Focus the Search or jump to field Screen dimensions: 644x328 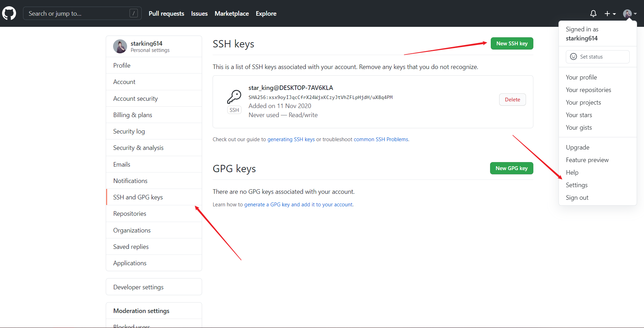[x=77, y=14]
